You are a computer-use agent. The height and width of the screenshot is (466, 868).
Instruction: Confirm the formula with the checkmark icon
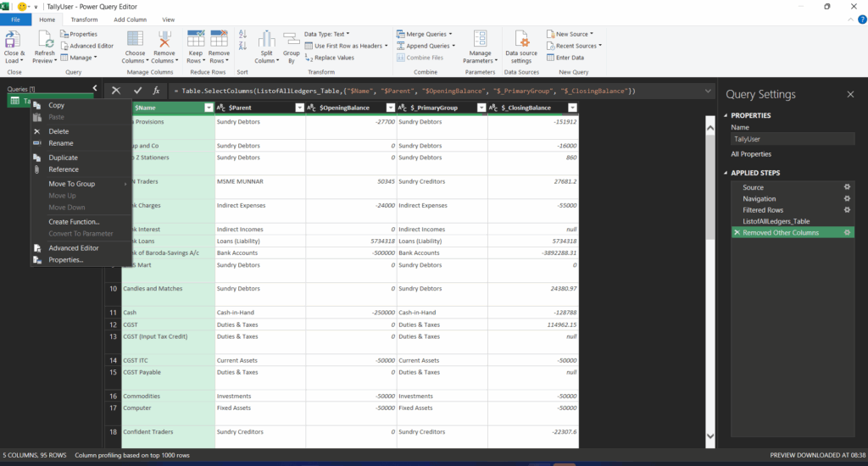[x=137, y=90]
